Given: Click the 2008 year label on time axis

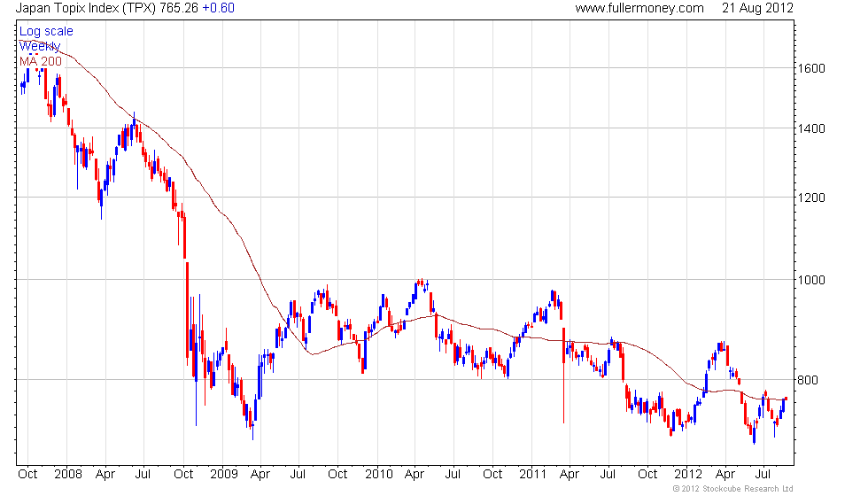Looking at the screenshot, I should tap(68, 475).
